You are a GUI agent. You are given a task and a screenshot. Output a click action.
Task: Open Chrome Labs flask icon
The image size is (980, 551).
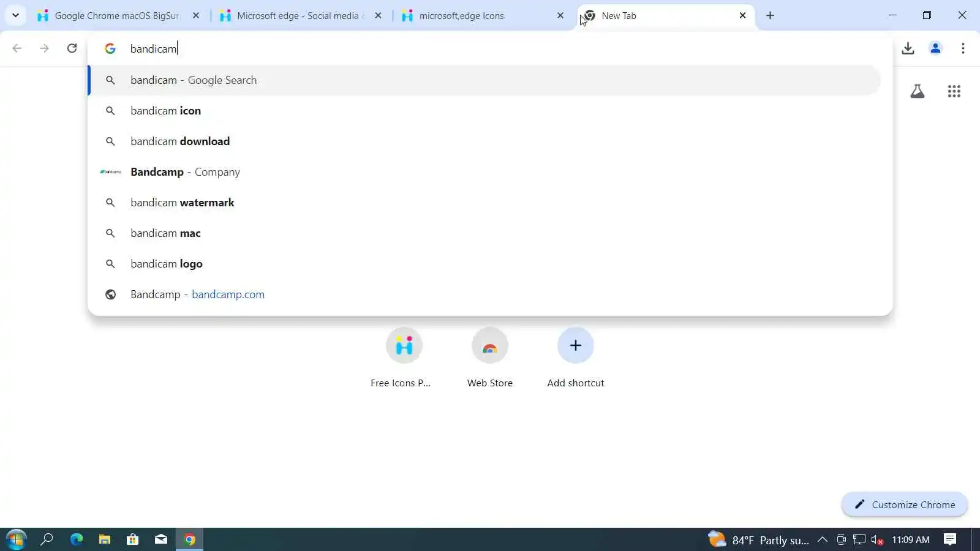[917, 92]
